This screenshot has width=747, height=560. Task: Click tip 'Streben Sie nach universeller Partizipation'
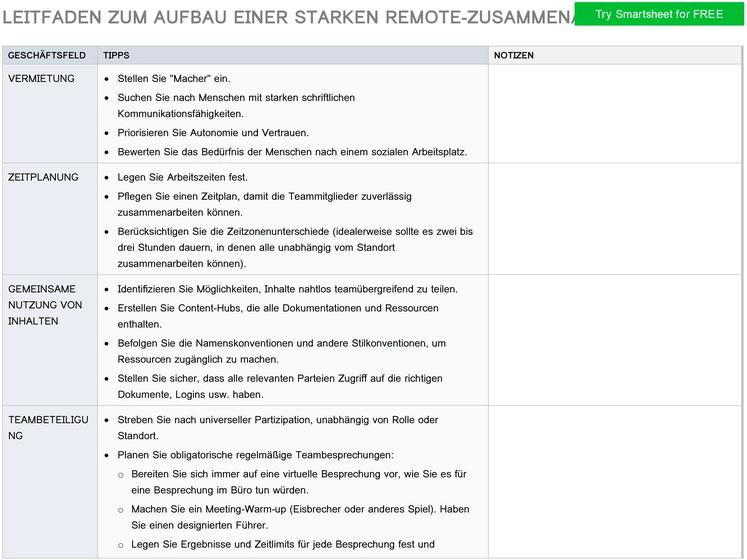pos(278,428)
